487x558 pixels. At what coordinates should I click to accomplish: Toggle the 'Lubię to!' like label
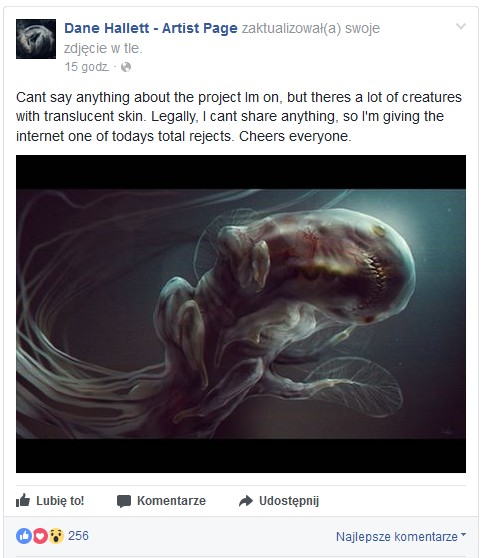[x=60, y=501]
